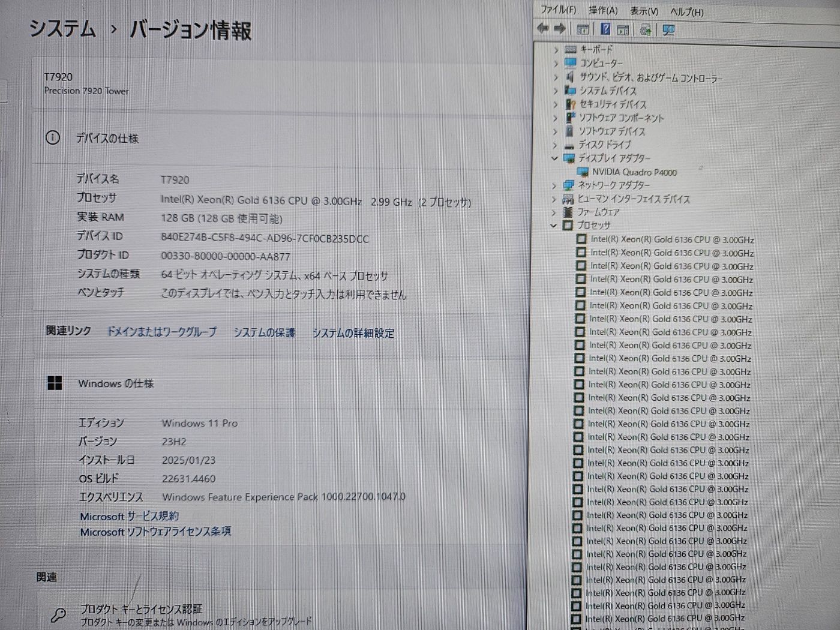Toggle the show/hide console tree toolbar icon
The height and width of the screenshot is (630, 840).
pyautogui.click(x=582, y=29)
